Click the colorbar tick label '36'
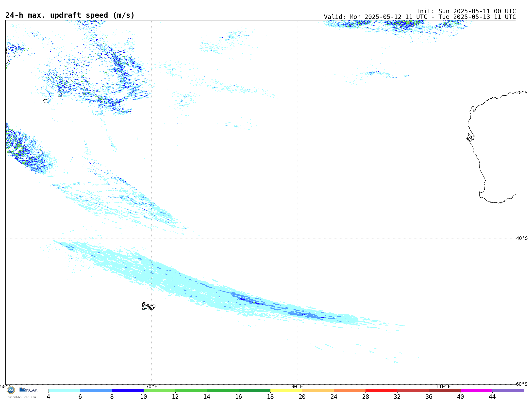Viewport: 532px width, 400px height. click(x=429, y=397)
